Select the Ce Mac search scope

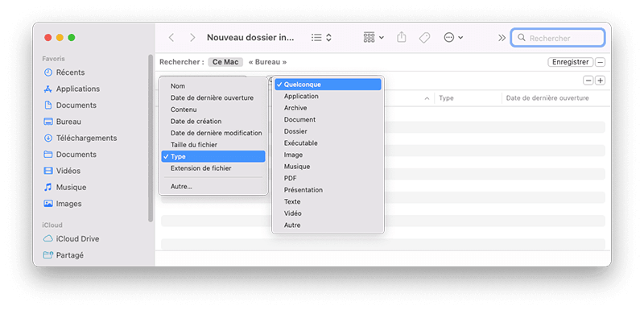point(225,63)
